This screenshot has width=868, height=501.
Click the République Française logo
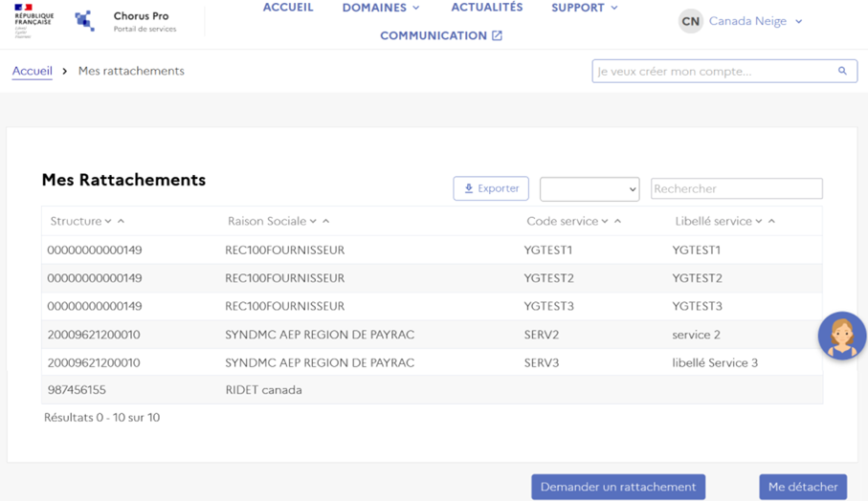[33, 21]
